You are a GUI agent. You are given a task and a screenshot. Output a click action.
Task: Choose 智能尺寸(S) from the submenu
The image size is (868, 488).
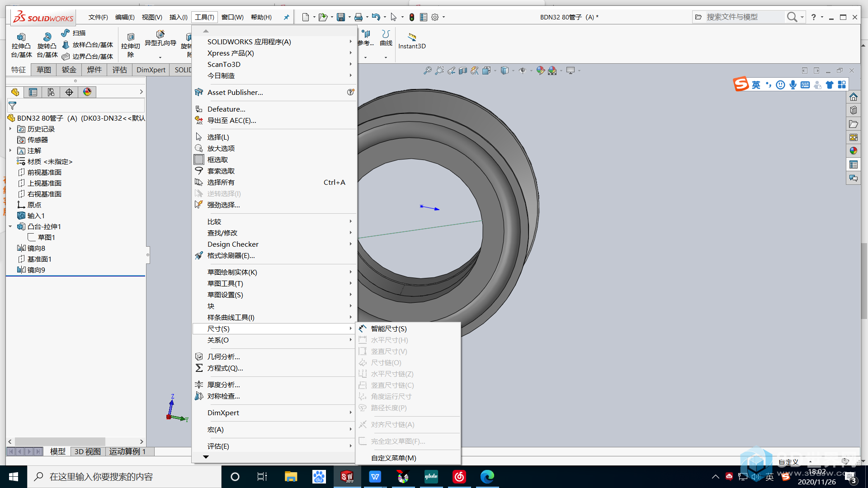tap(409, 328)
